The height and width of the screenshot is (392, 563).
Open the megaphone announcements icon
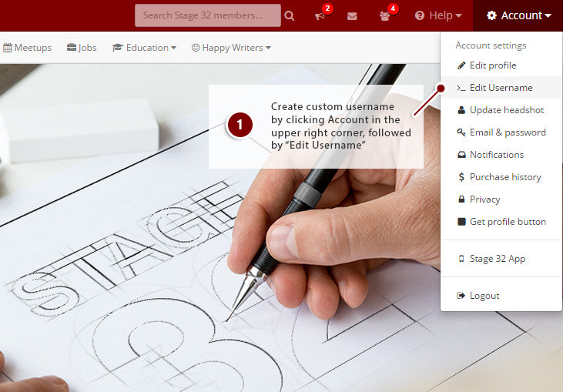[x=320, y=16]
